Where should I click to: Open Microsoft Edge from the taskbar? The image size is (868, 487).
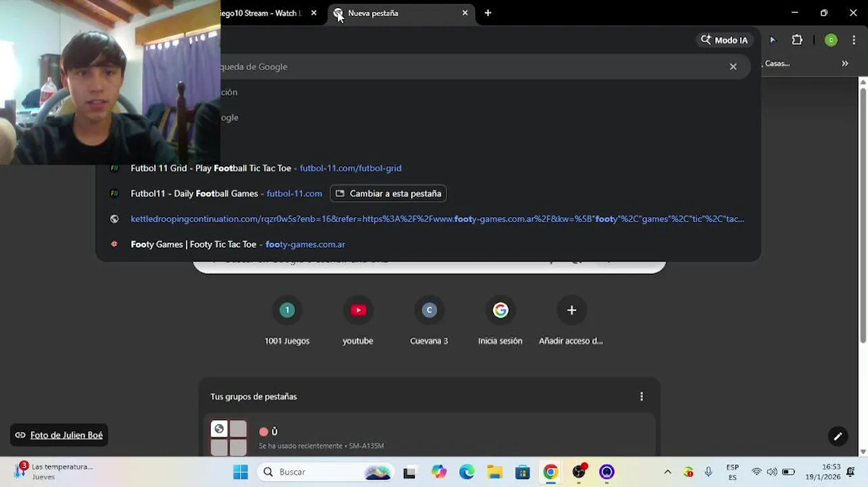pos(466,472)
